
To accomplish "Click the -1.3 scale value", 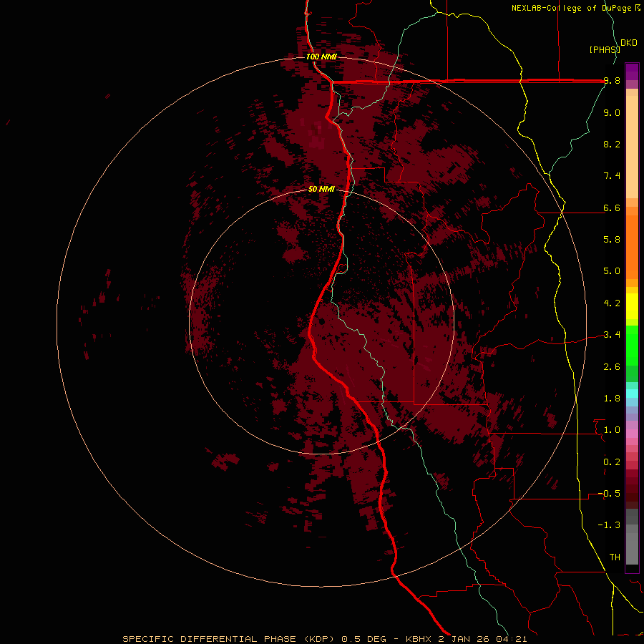I will (x=610, y=525).
